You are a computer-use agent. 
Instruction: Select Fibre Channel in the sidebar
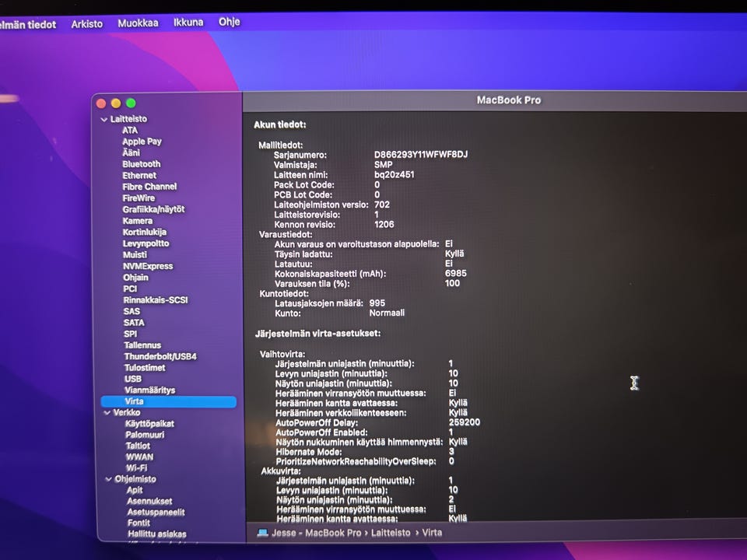point(149,187)
